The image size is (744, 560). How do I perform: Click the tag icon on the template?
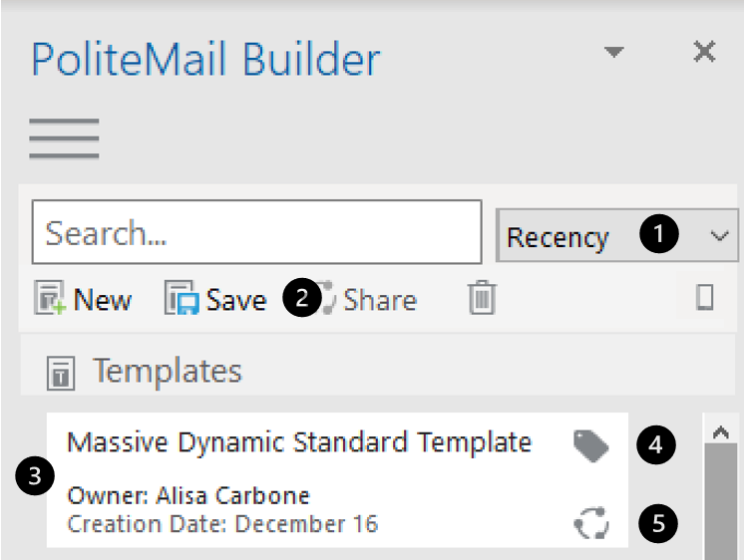point(590,444)
